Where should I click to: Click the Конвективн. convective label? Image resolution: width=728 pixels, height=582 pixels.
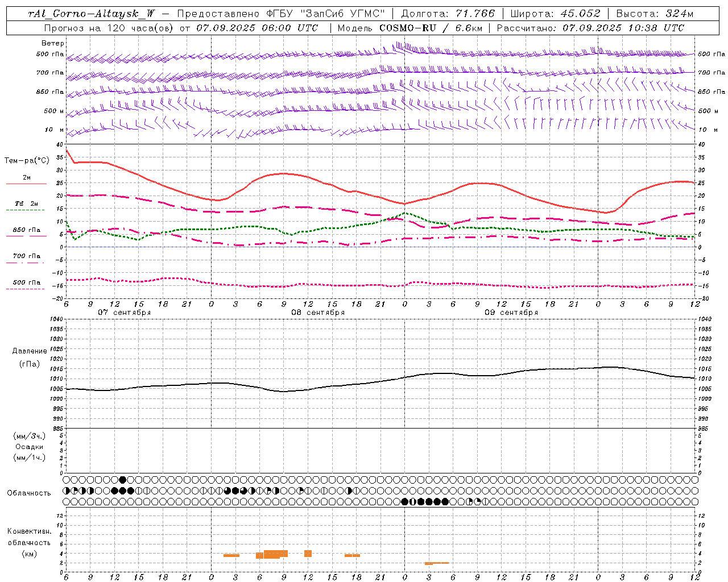29,531
